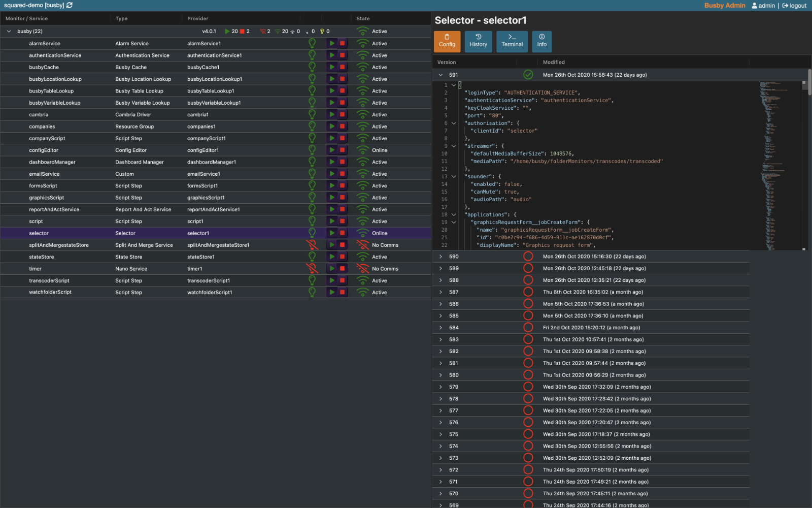Sort by Monitor / Service column header

coord(26,18)
